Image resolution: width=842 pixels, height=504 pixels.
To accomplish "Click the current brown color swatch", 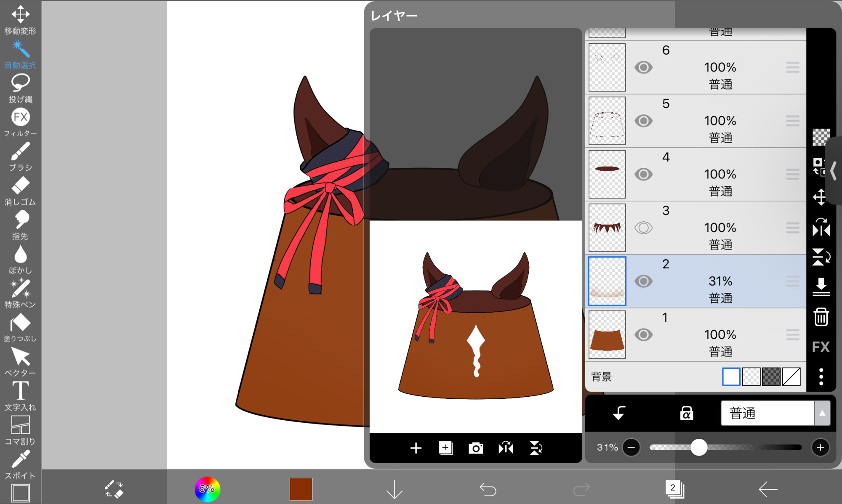I will pos(301,489).
